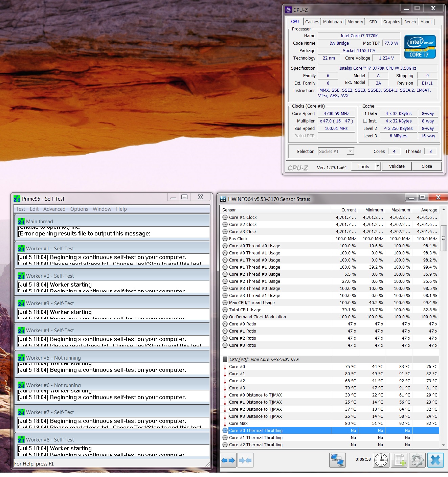Open the Help menu in Prime95
The height and width of the screenshot is (477, 448).
pyautogui.click(x=121, y=209)
